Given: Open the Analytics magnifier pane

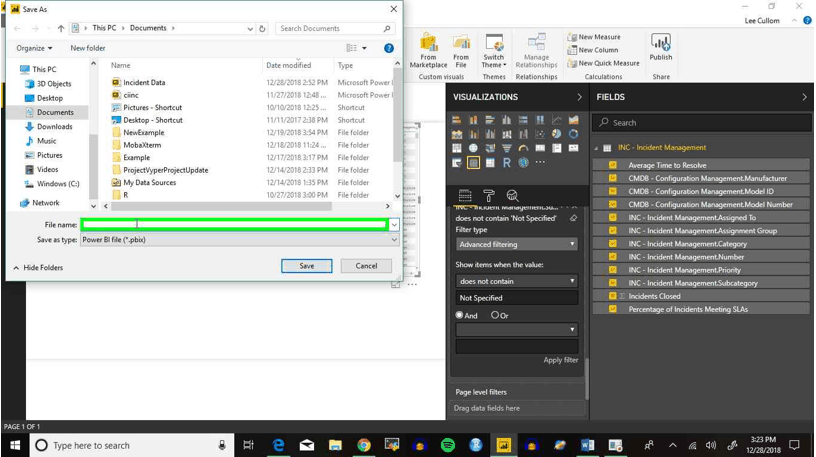Looking at the screenshot, I should pyautogui.click(x=513, y=196).
